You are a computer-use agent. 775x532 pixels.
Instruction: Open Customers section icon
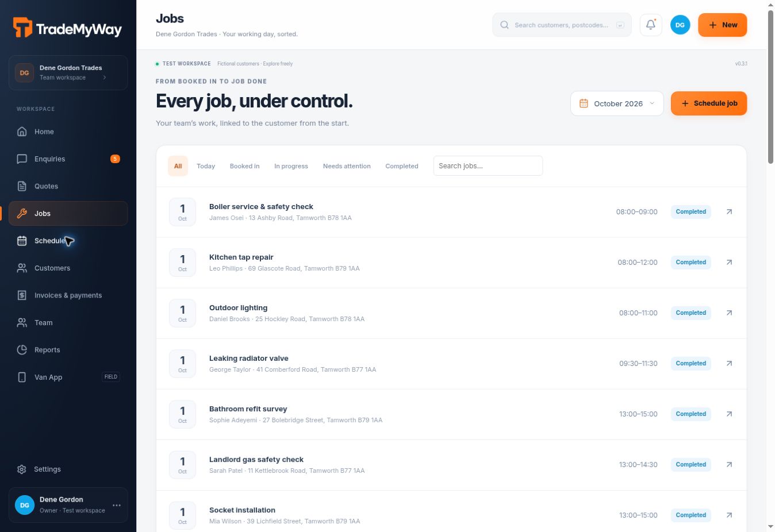point(22,268)
